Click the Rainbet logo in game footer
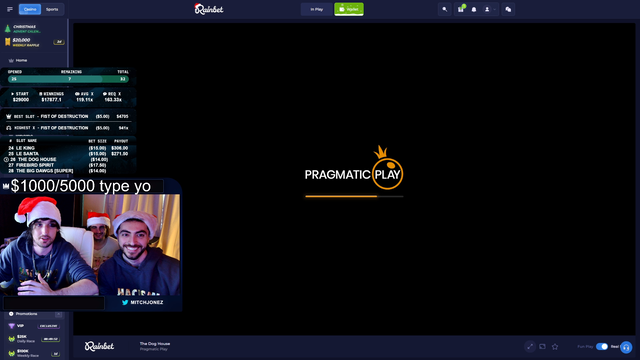The image size is (640, 360). [99, 346]
